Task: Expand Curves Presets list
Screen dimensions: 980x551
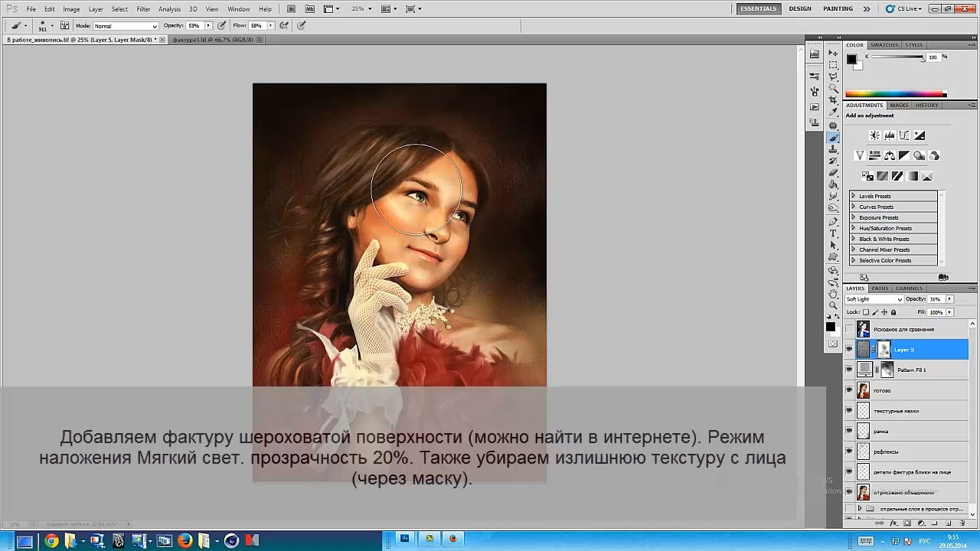Action: tap(854, 207)
